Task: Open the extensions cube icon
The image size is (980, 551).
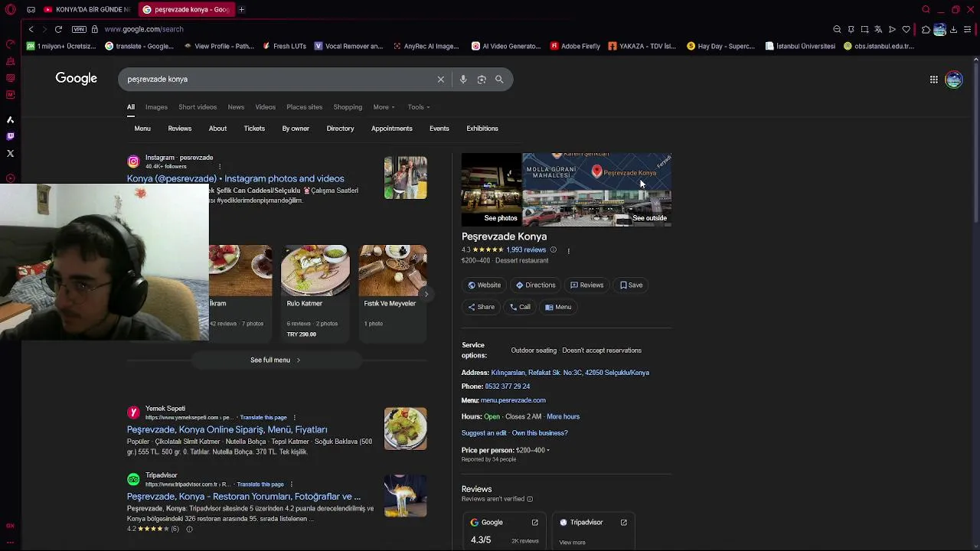Action: pos(926,29)
